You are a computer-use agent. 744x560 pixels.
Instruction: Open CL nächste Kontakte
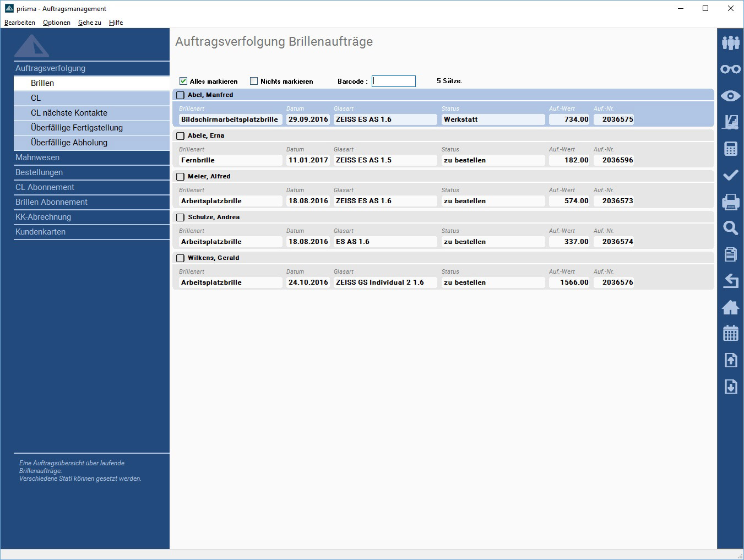pos(91,113)
